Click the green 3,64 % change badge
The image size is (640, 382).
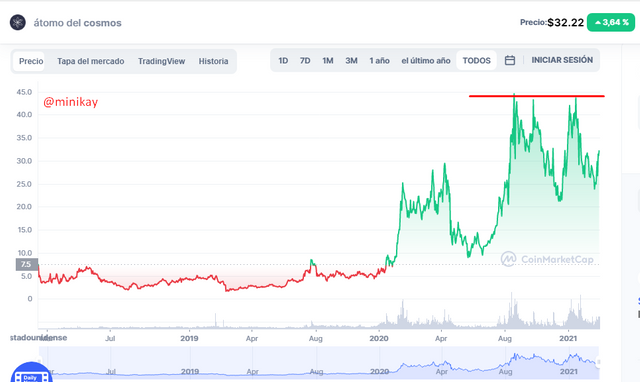tap(611, 22)
